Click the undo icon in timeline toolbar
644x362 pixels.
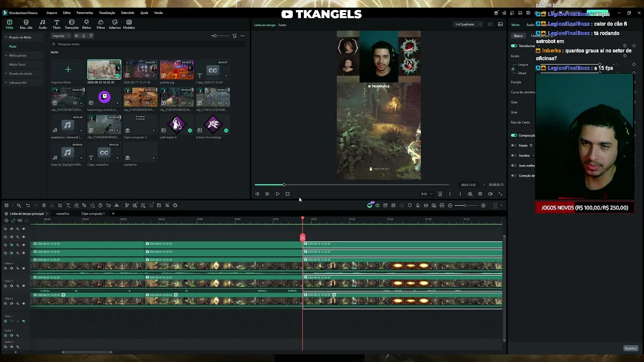tap(28, 205)
